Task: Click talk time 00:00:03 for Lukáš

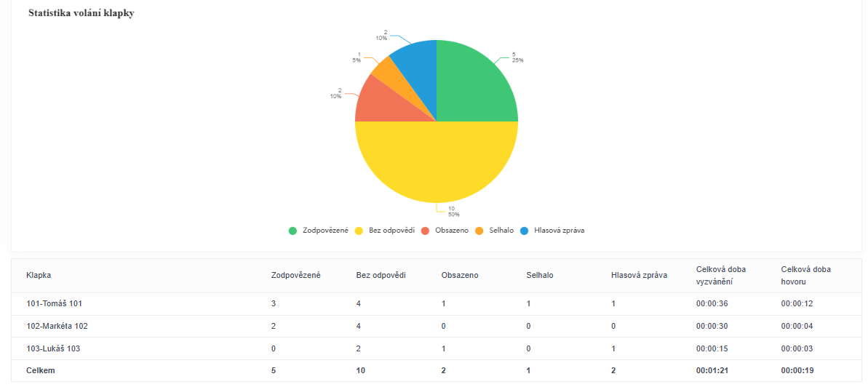Action: pyautogui.click(x=797, y=348)
